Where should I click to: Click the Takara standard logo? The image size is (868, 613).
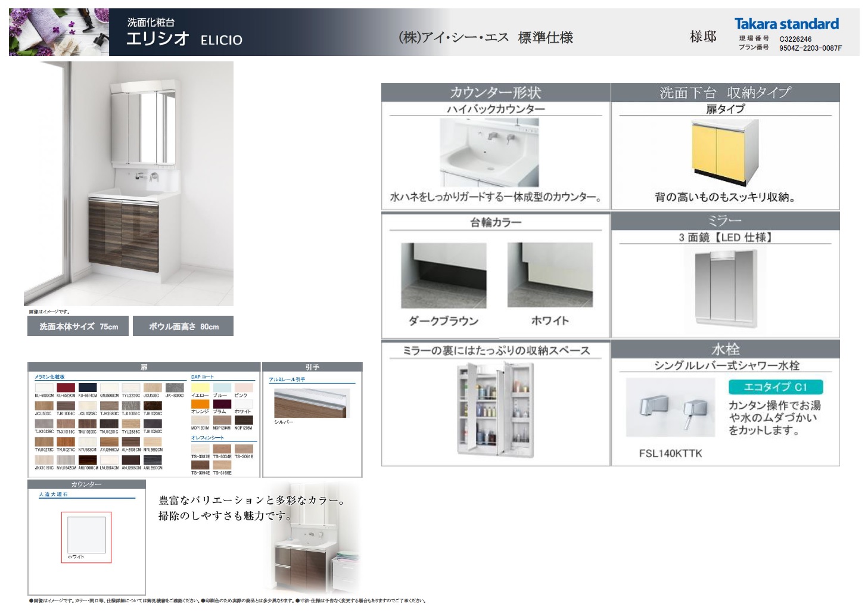(786, 24)
